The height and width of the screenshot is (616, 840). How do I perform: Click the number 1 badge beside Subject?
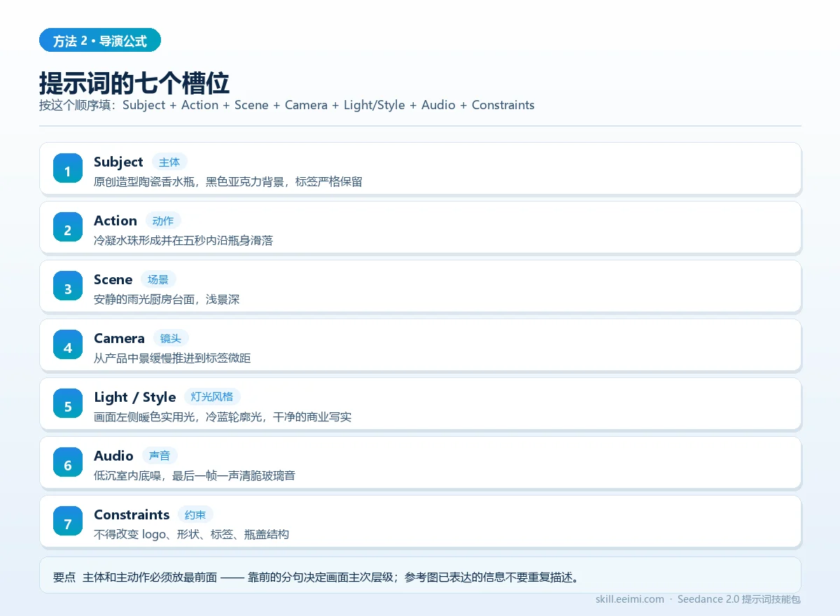point(68,169)
